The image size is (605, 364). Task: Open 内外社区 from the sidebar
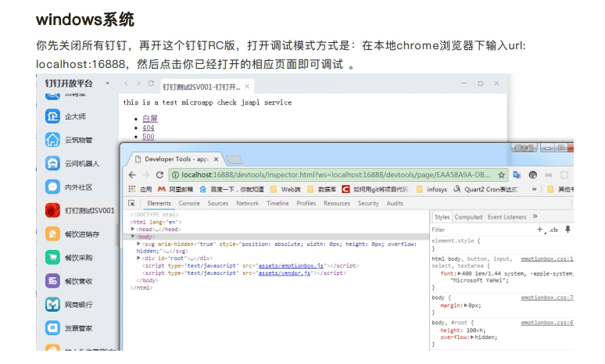point(78,187)
